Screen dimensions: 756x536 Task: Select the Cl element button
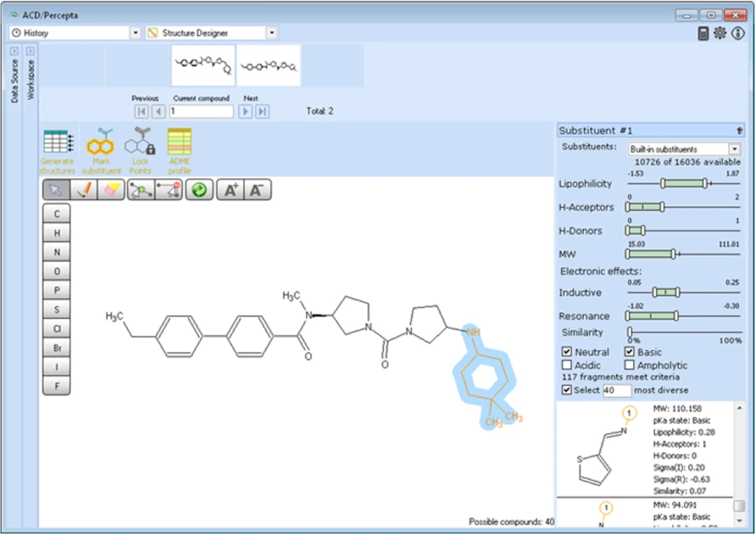tap(57, 329)
